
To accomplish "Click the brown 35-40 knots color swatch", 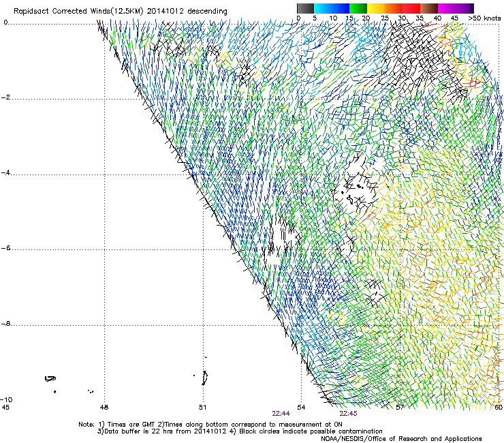I will [x=429, y=8].
